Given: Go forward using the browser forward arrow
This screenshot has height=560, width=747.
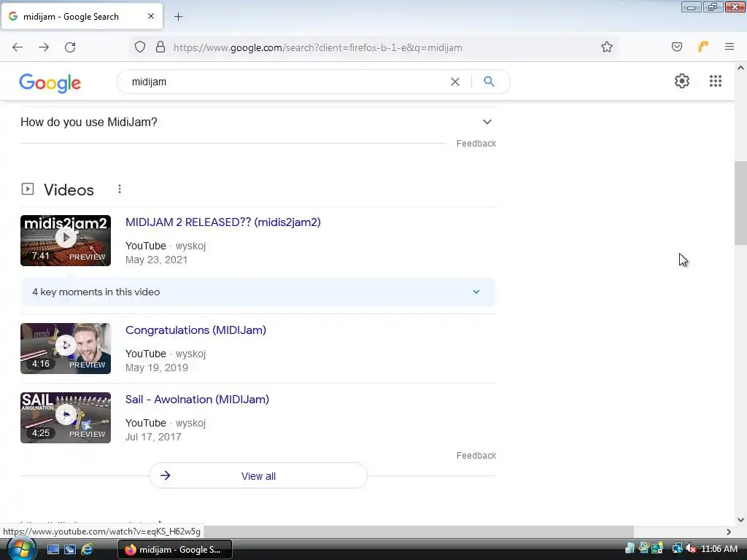Looking at the screenshot, I should [44, 47].
